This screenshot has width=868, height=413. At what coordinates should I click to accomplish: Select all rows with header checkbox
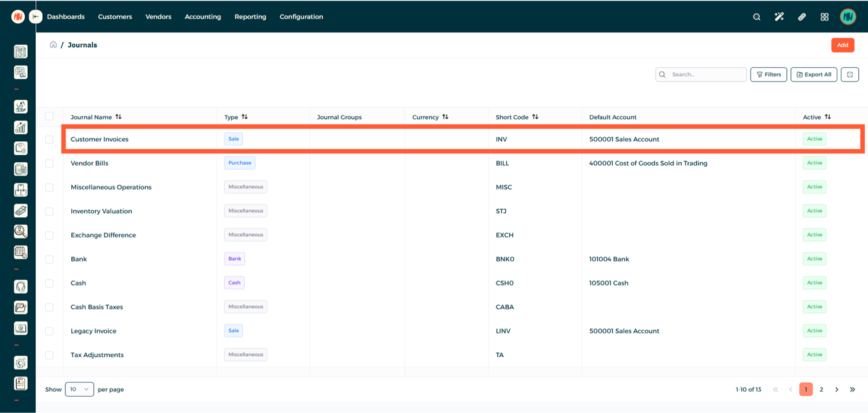[49, 116]
